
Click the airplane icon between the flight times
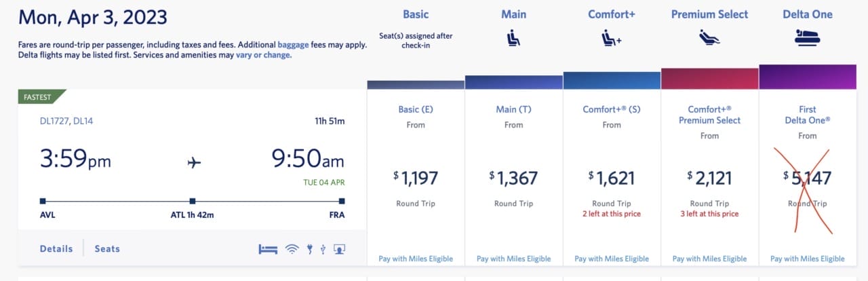coord(194,162)
